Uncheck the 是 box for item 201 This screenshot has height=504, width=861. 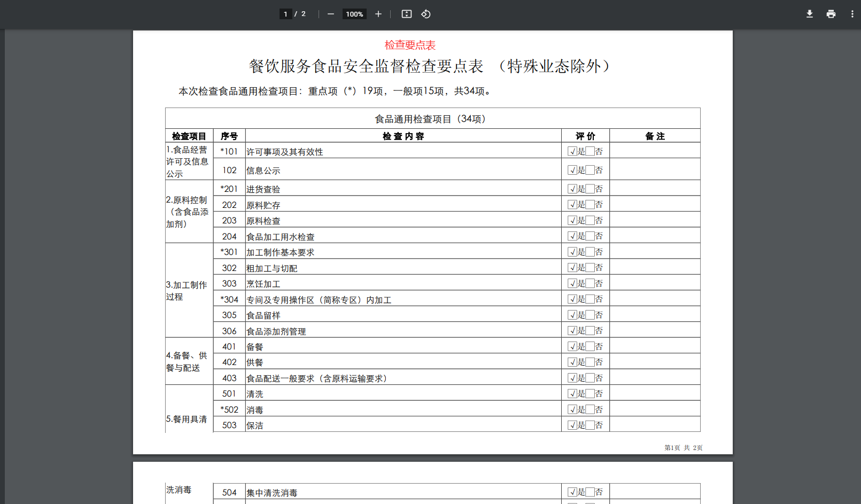tap(572, 189)
